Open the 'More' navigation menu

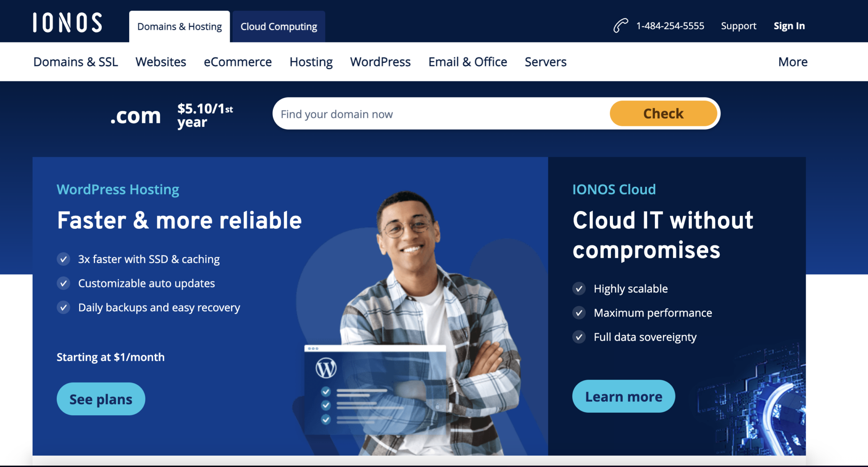[x=792, y=62]
